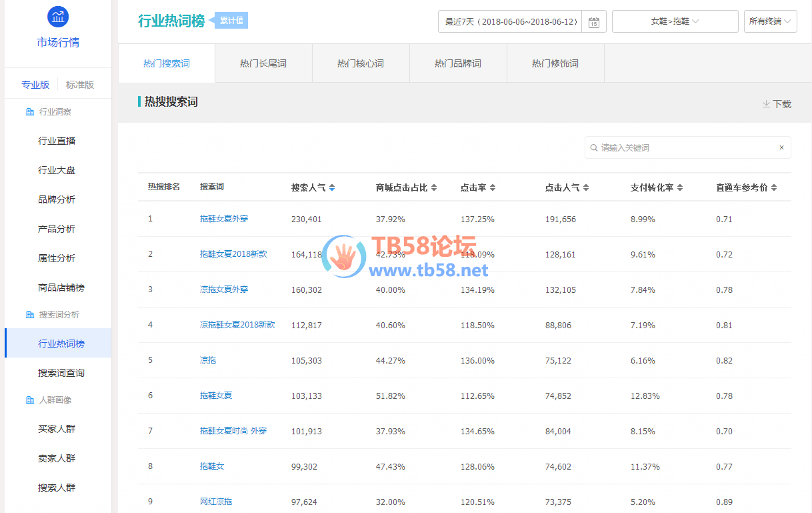Switch to 专业版 mode
This screenshot has height=513, width=812.
click(35, 85)
